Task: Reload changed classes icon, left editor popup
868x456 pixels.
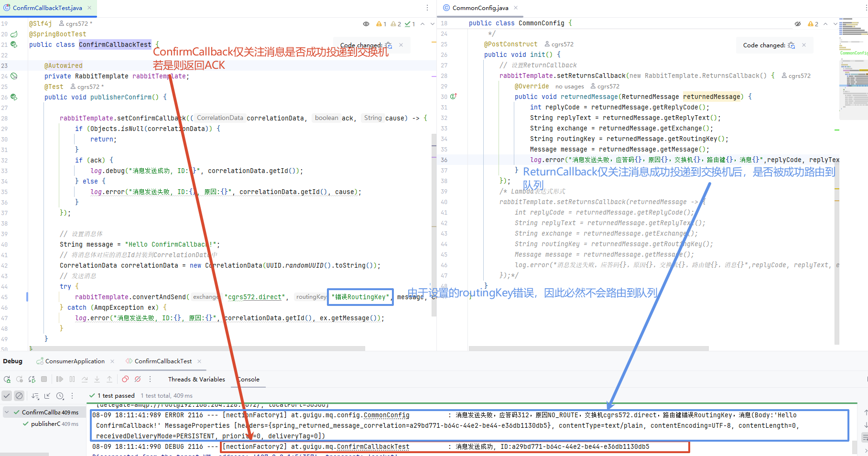Action: pos(389,45)
